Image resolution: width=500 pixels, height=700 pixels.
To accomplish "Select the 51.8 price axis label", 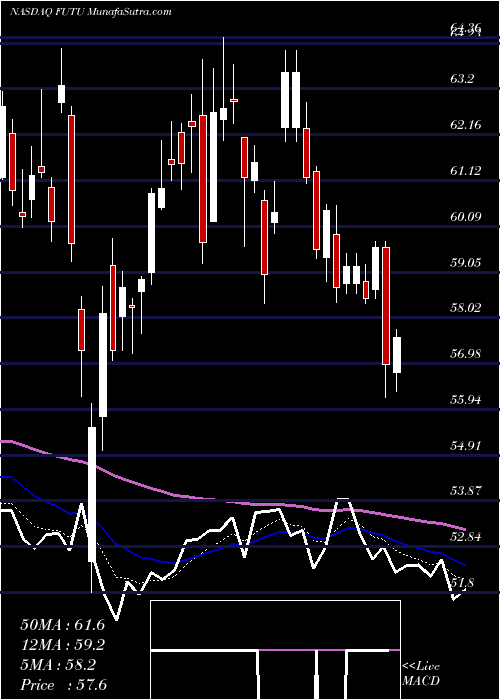I will 462,582.
